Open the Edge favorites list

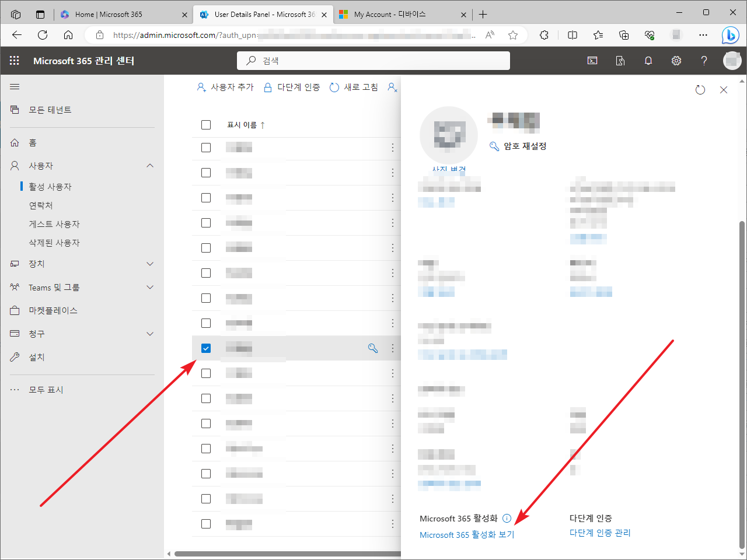598,35
